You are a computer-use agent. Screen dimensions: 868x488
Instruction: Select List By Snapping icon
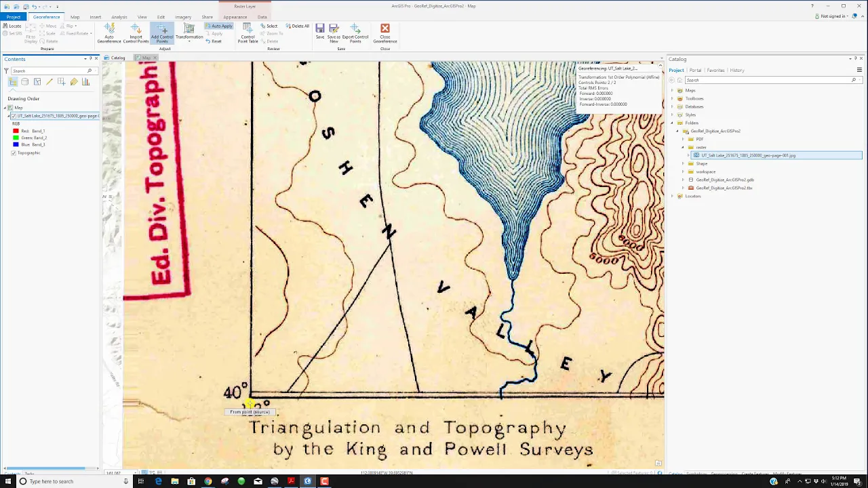click(x=61, y=82)
